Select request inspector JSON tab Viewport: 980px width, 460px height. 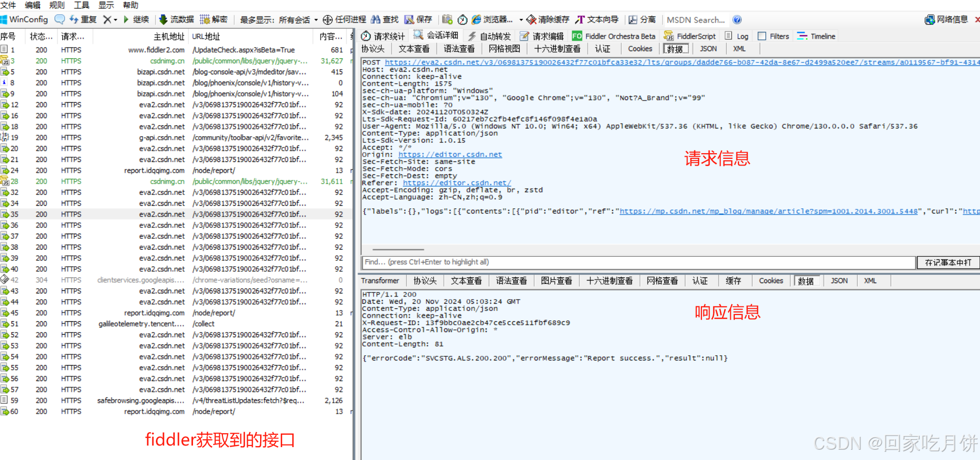(x=708, y=49)
